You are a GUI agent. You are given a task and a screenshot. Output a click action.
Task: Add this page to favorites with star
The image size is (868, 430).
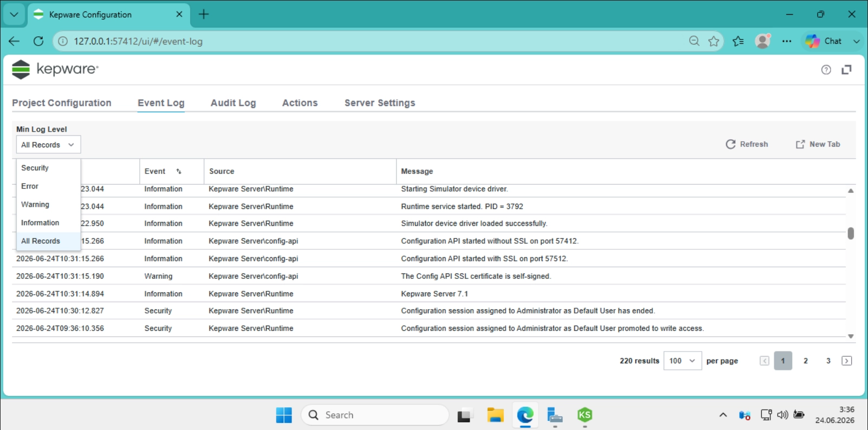tap(714, 41)
